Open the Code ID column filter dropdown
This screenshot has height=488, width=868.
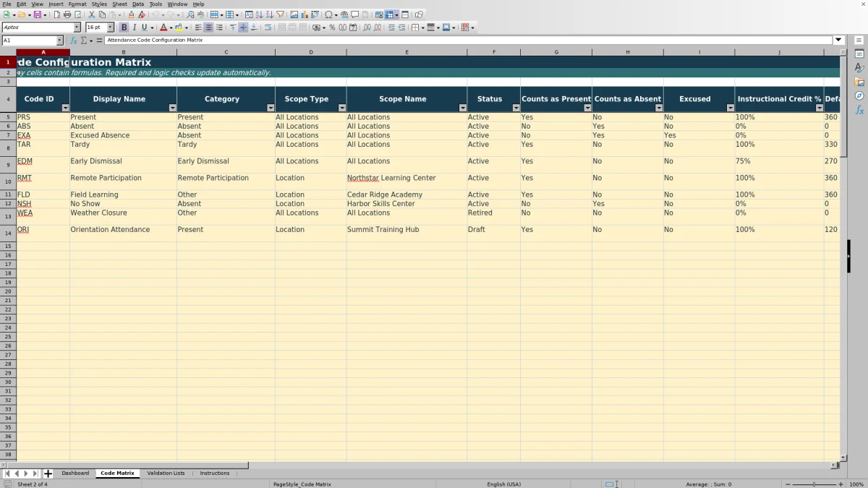(65, 108)
